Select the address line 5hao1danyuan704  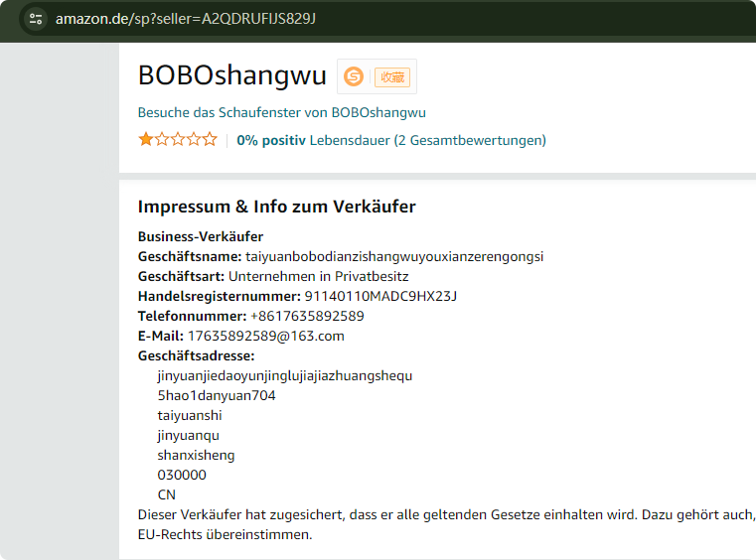(x=217, y=395)
